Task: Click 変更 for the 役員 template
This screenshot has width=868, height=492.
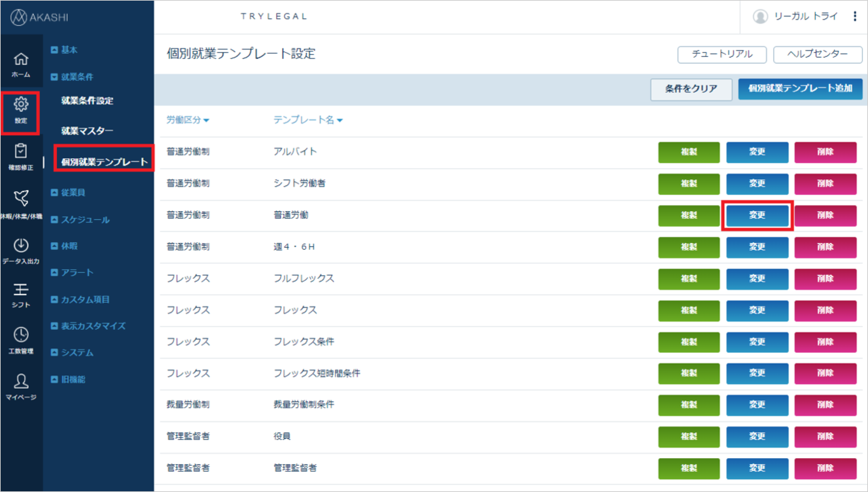Action: click(x=757, y=436)
